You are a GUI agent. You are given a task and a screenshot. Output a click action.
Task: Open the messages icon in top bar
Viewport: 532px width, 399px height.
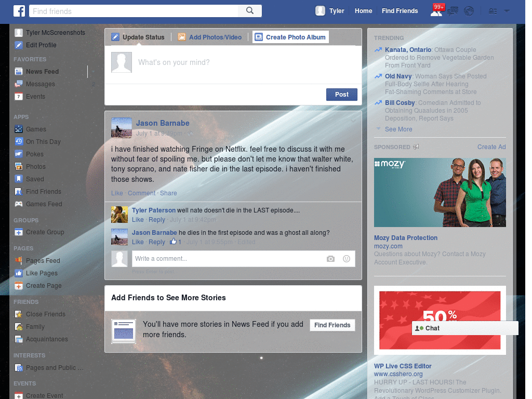pos(453,11)
